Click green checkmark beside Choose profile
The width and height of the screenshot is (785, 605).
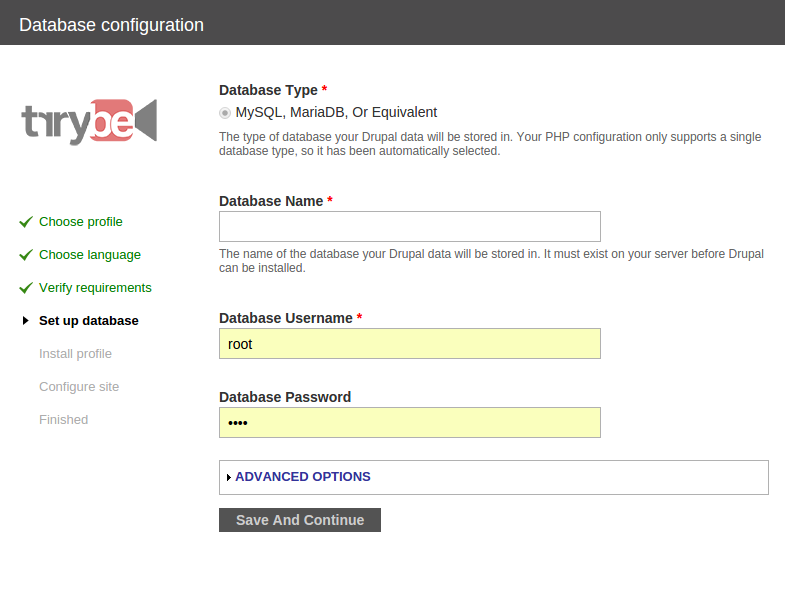pos(26,222)
